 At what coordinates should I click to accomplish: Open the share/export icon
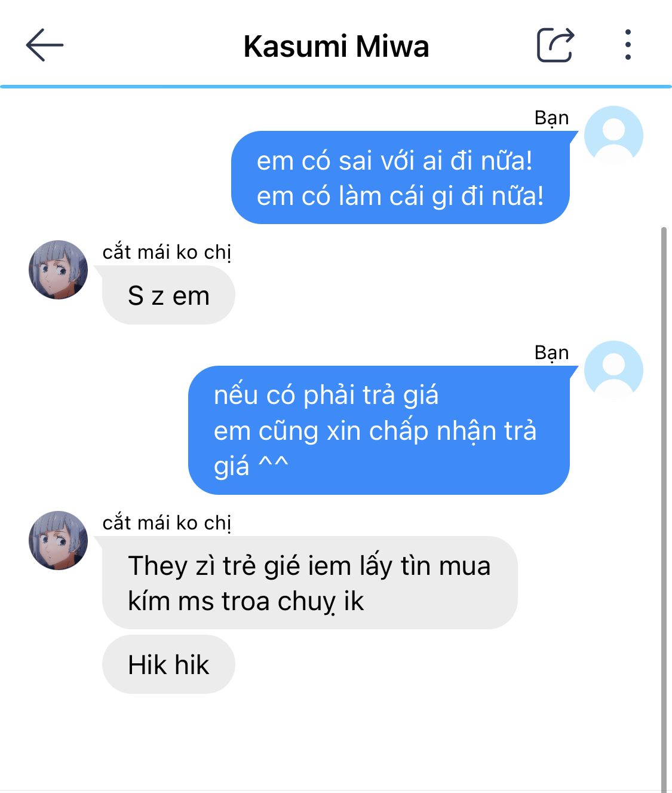(556, 45)
